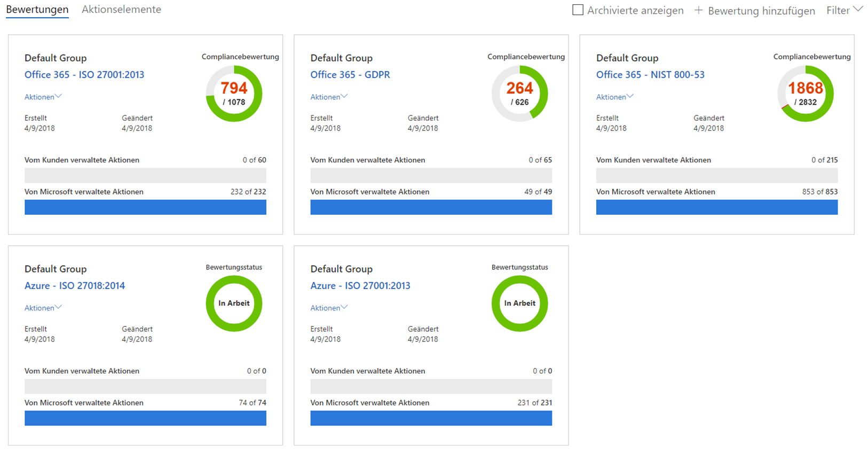Click the "853 of 853" count text
The image size is (868, 451).
click(x=820, y=192)
